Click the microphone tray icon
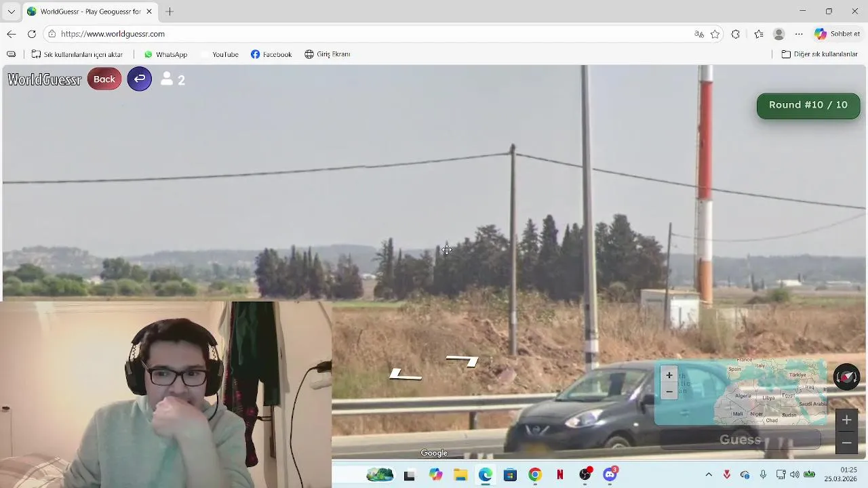868x488 pixels. [763, 475]
